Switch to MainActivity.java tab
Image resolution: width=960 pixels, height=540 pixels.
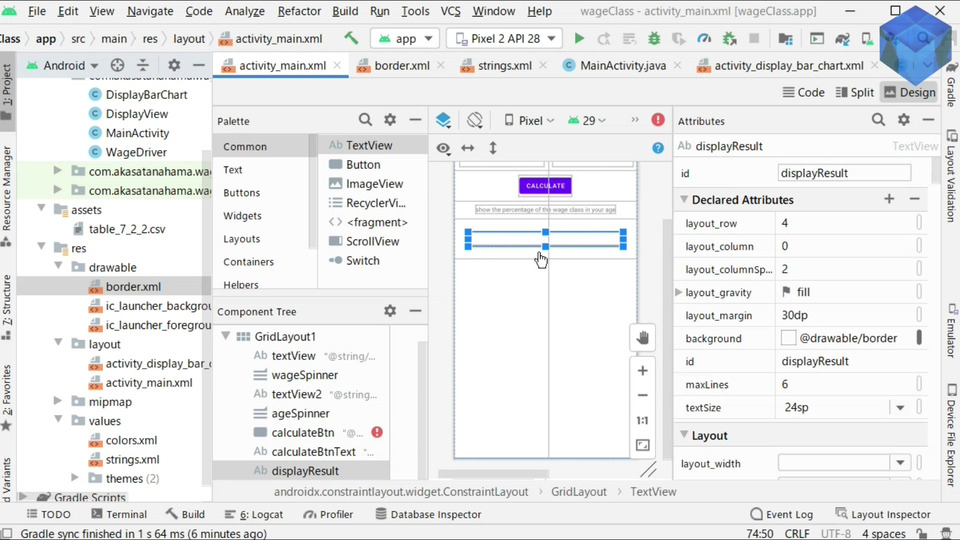point(623,66)
